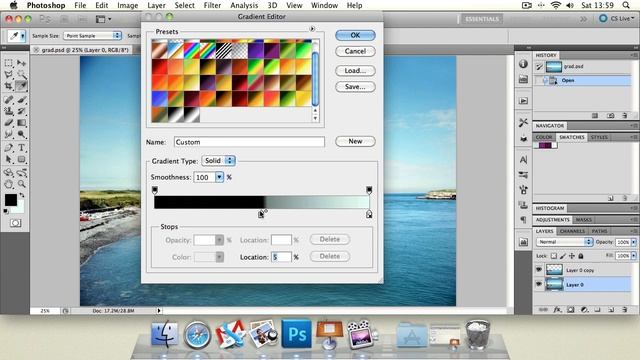Select the Dodge tool
Image resolution: width=640 pixels, height=360 pixels.
pyautogui.click(x=21, y=134)
